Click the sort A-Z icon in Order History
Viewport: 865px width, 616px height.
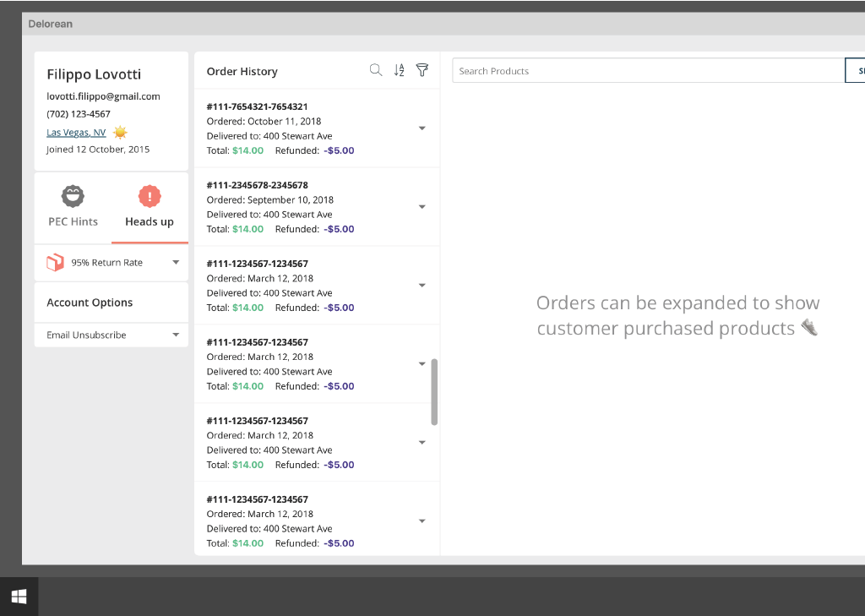coord(400,70)
